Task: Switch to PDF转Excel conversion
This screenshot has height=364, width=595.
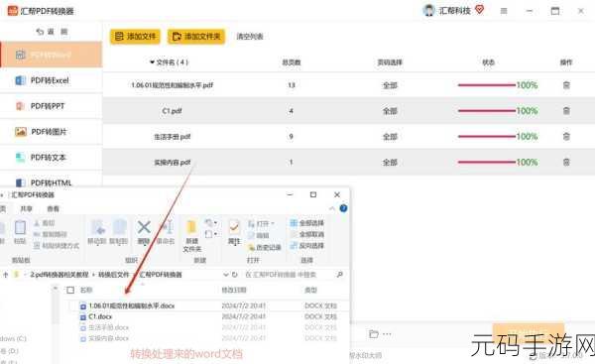Action: [x=52, y=80]
